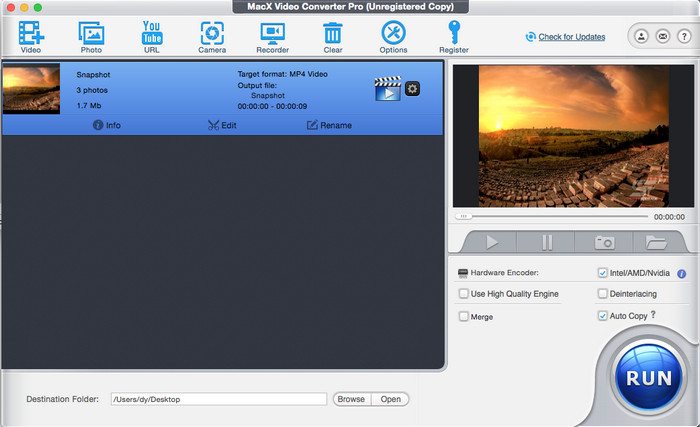Click the sunset preview image
The height and width of the screenshot is (427, 700).
point(574,136)
